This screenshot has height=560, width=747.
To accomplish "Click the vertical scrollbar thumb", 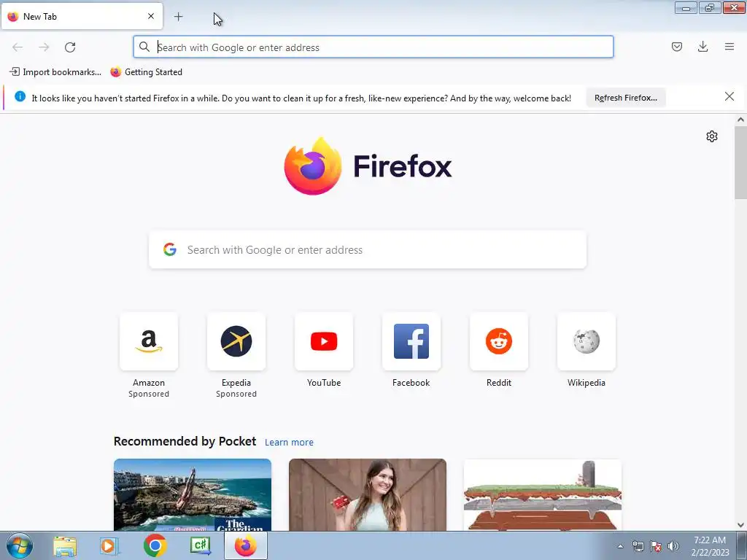I will (x=740, y=163).
